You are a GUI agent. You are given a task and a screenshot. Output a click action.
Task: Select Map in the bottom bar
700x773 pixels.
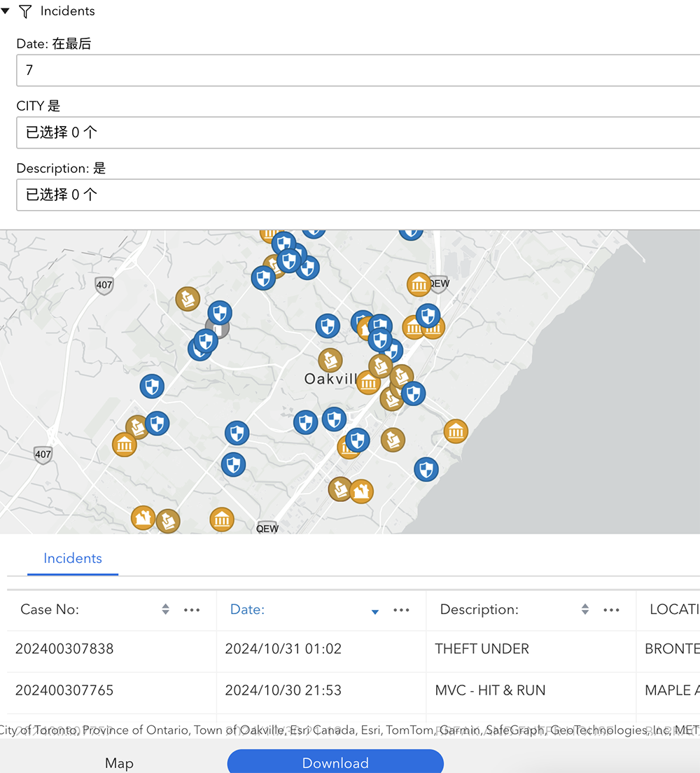[x=119, y=763]
